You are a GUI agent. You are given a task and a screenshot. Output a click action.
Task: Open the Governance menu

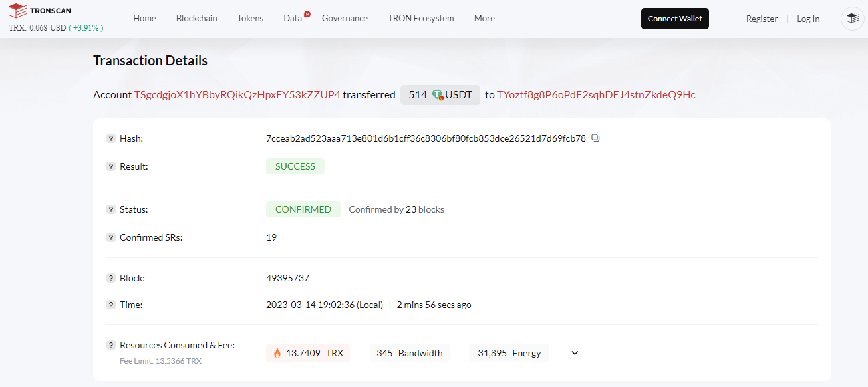345,19
